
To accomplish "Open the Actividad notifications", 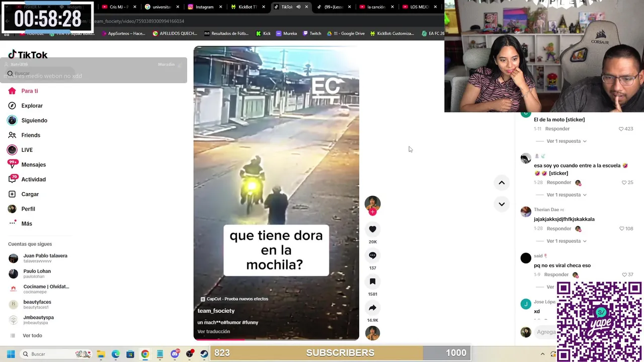I will coord(27,179).
